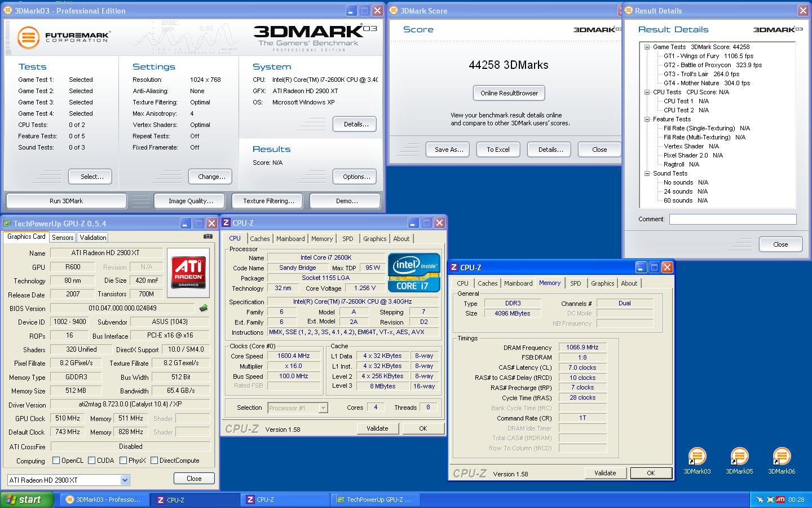Click the ATI tray icon in system tray
The image size is (812, 508).
[780, 500]
